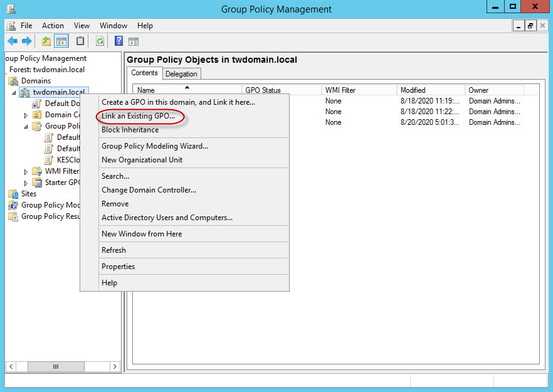This screenshot has height=392, width=553.
Task: Click the Group Policy Results icon
Action: pyautogui.click(x=14, y=216)
